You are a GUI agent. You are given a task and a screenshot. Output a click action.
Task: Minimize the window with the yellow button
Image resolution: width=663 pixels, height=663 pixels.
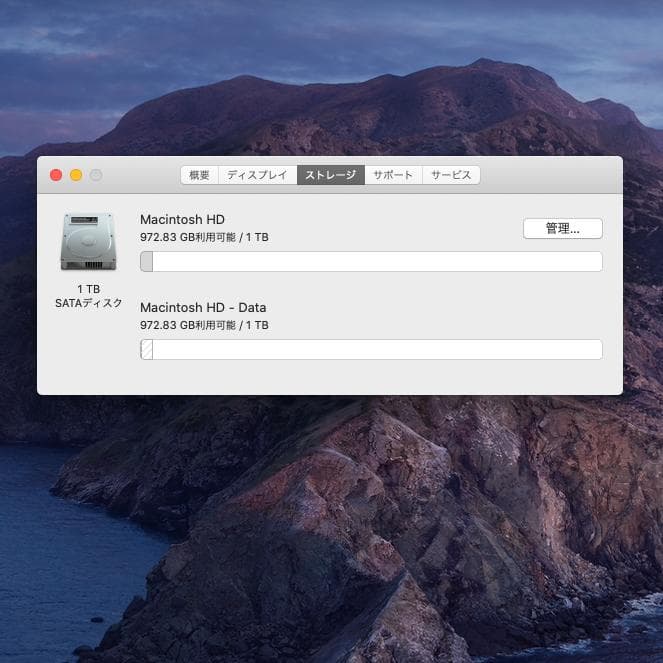click(76, 175)
